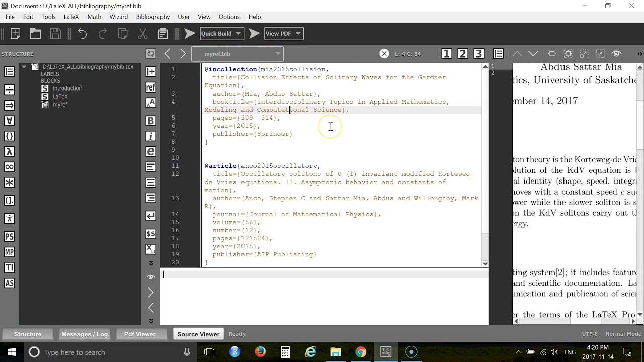This screenshot has height=362, width=644.
Task: Jump to bookmark 2
Action: tap(462, 54)
